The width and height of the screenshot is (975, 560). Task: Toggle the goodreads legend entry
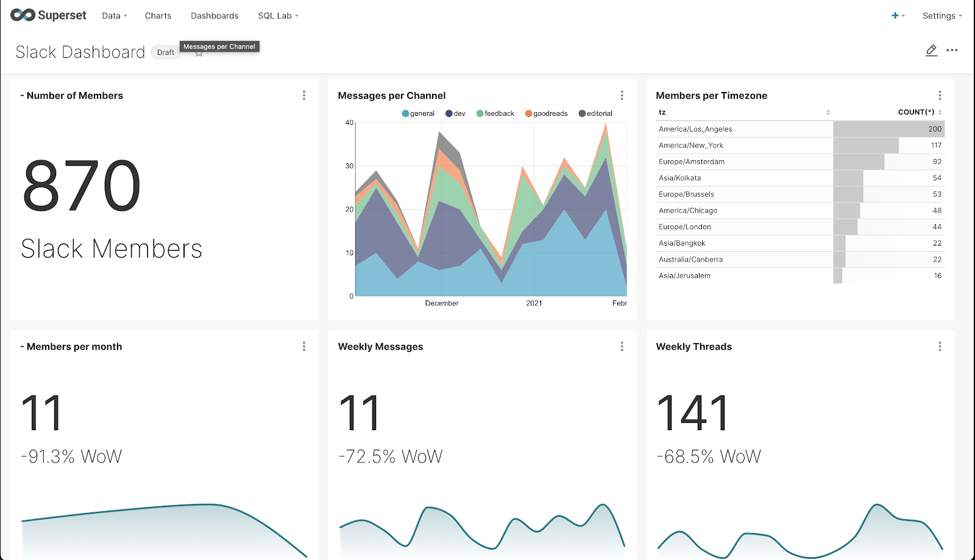[546, 113]
